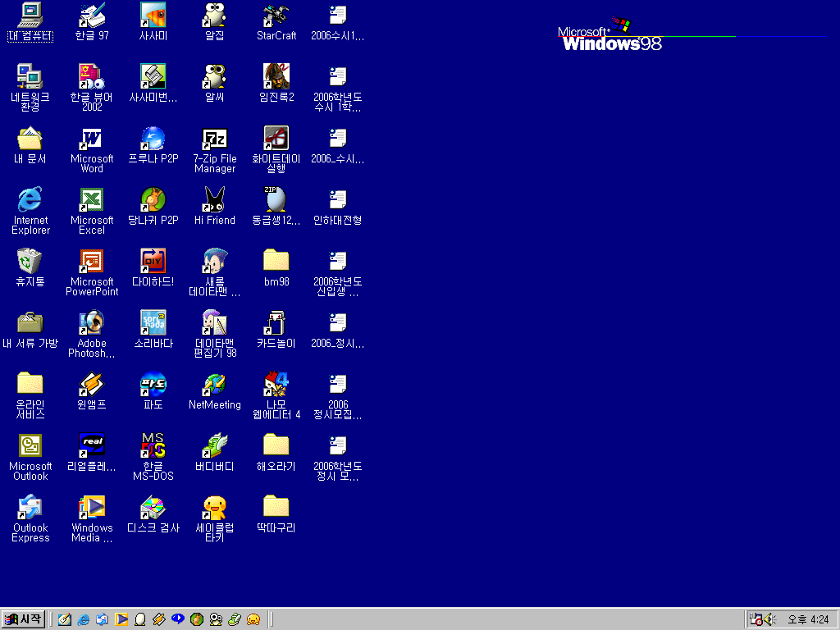Launch the yellow duck Tachy quick launch icon
840x630 pixels.
253,619
